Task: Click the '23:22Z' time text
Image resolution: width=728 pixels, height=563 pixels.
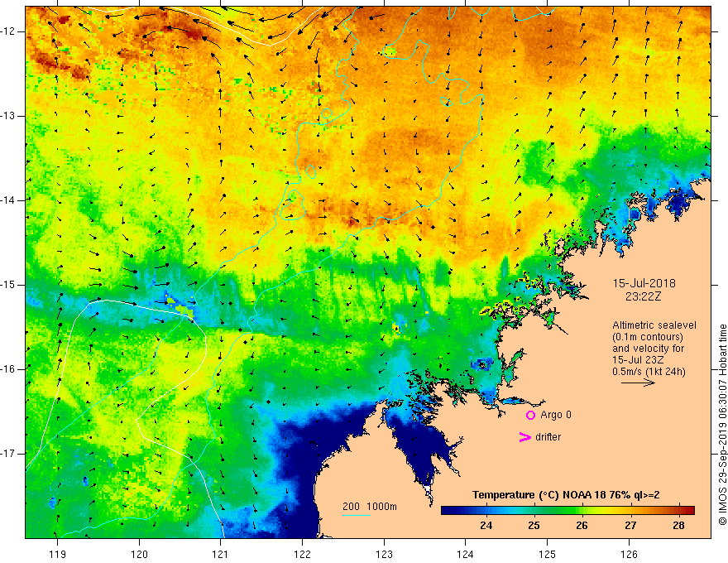Action: [643, 296]
